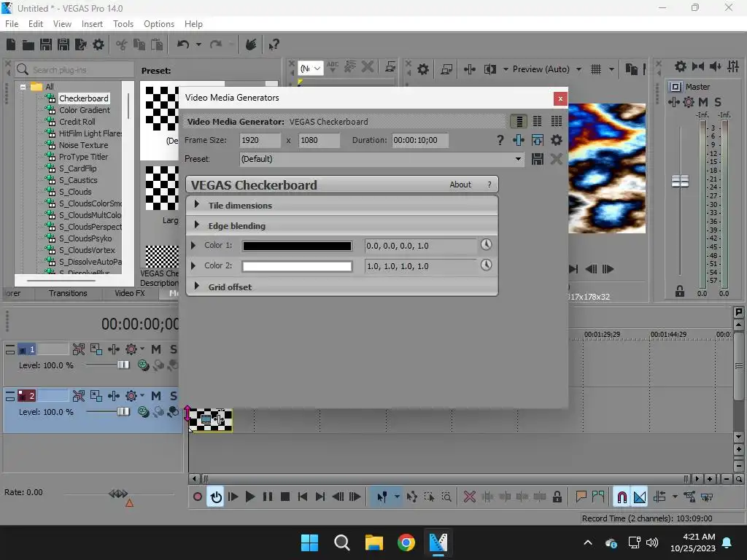The width and height of the screenshot is (747, 560).
Task: Save preset using the disk icon in dialog
Action: pyautogui.click(x=538, y=159)
